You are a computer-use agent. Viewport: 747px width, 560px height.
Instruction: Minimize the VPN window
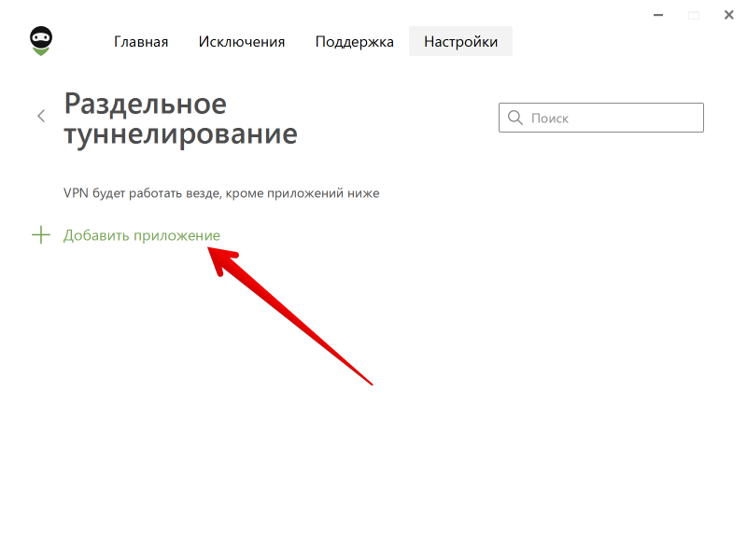pos(658,15)
